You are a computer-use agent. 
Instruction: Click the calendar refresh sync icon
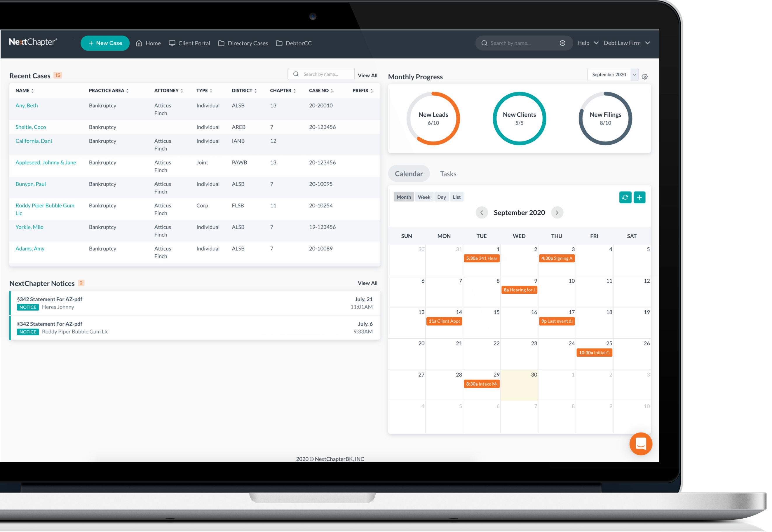click(x=625, y=197)
